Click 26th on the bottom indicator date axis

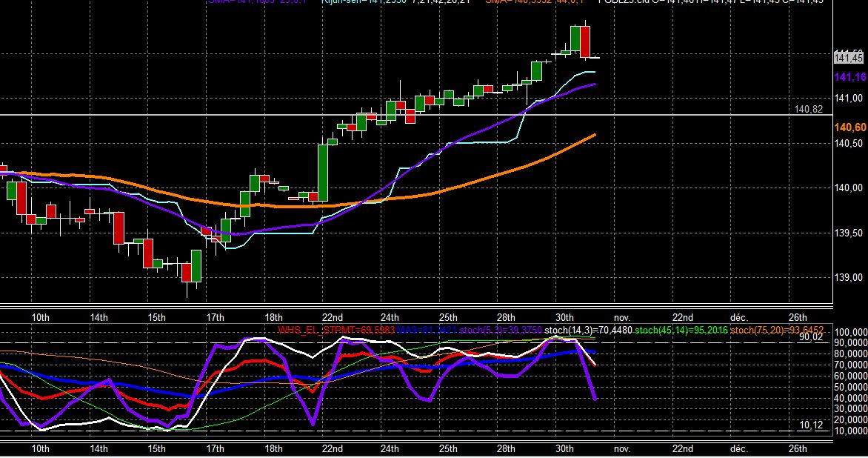pyautogui.click(x=798, y=448)
